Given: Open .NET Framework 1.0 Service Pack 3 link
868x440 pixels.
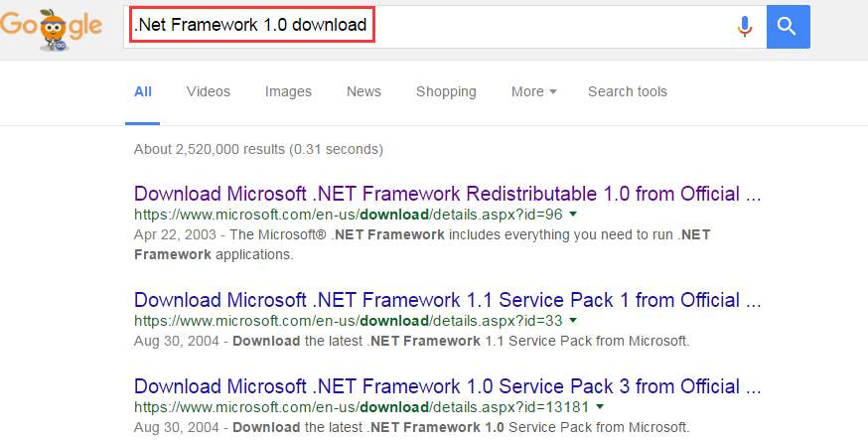Looking at the screenshot, I should pos(447,386).
